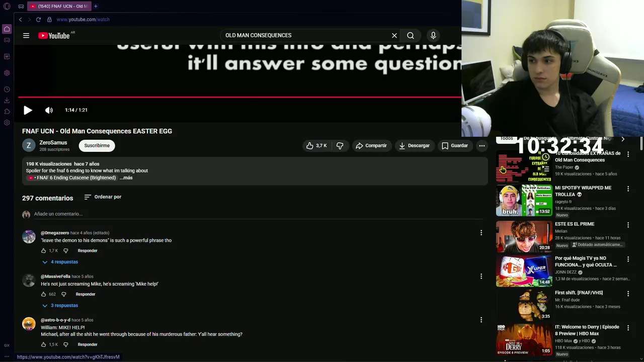Dislike the @astro-b-o-y-d comment

coord(65,344)
